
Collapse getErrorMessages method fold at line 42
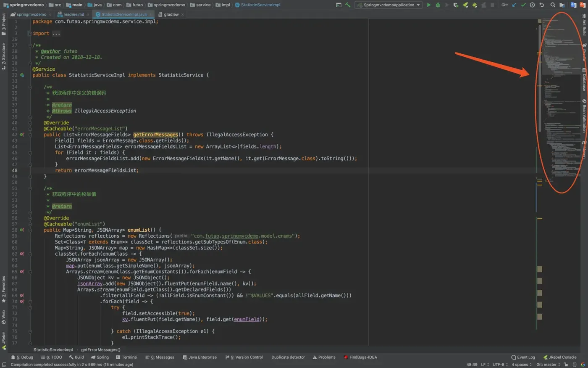click(x=30, y=135)
